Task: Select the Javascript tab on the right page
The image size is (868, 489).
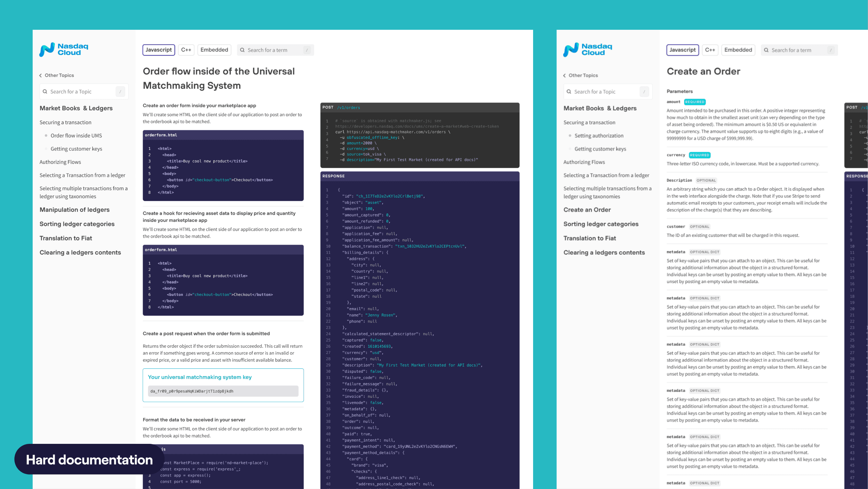Action: click(x=683, y=50)
